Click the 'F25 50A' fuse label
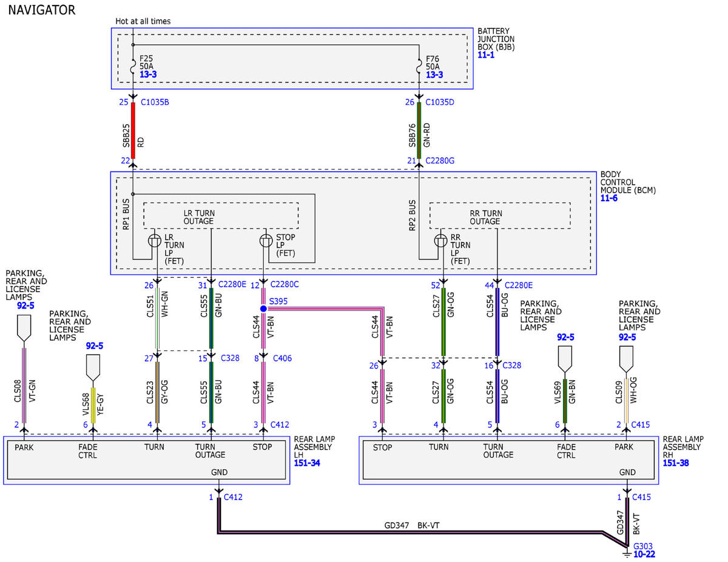This screenshot has width=728, height=562. click(148, 62)
